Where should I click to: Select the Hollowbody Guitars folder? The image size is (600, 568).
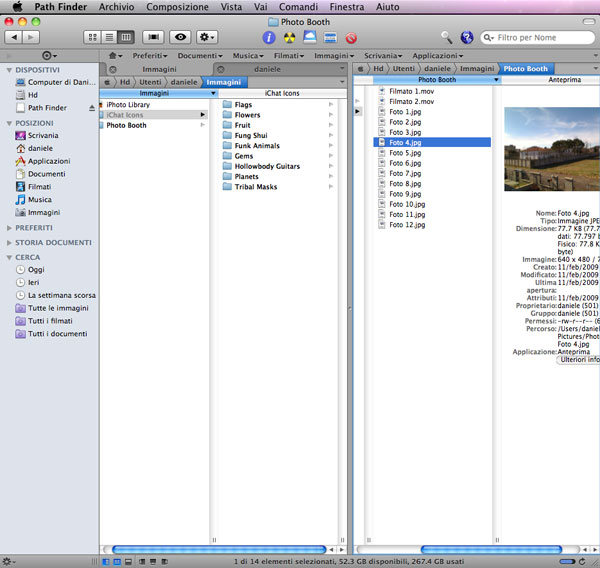point(267,166)
